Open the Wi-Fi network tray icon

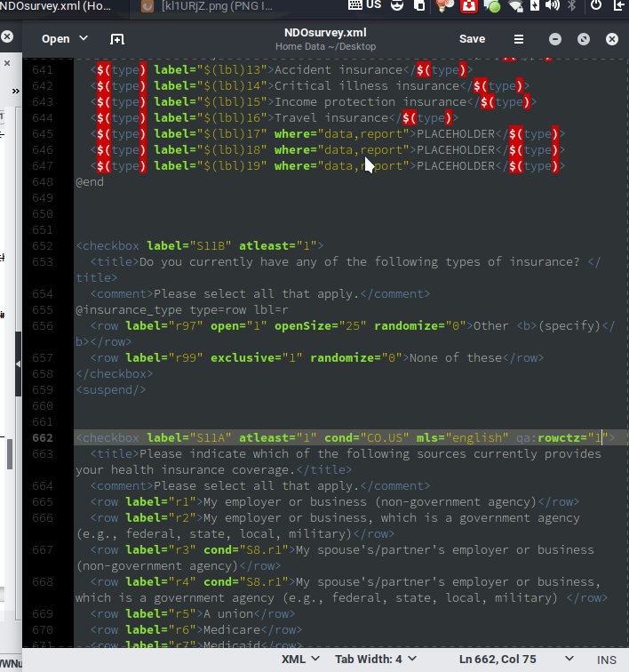[515, 5]
